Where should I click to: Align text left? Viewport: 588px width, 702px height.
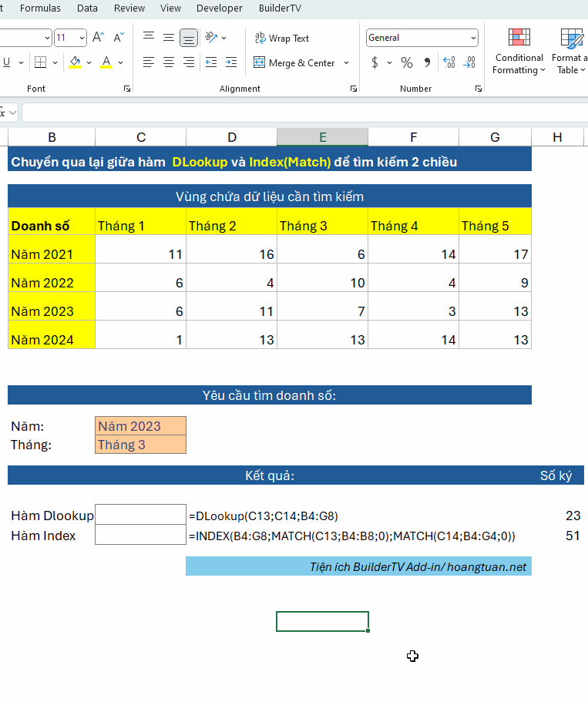149,62
